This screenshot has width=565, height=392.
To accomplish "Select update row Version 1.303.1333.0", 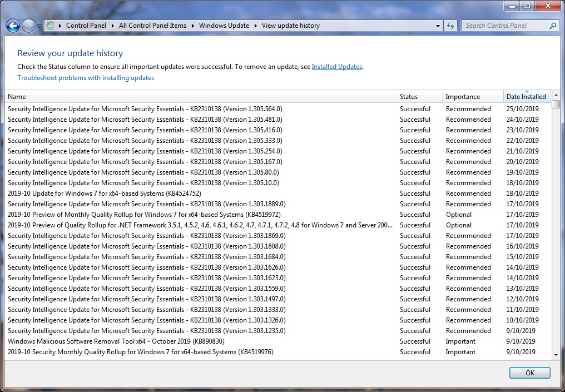I will 277,310.
